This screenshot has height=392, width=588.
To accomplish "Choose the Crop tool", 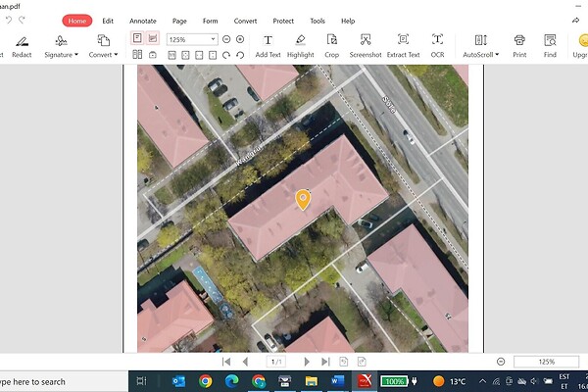I will coord(332,45).
